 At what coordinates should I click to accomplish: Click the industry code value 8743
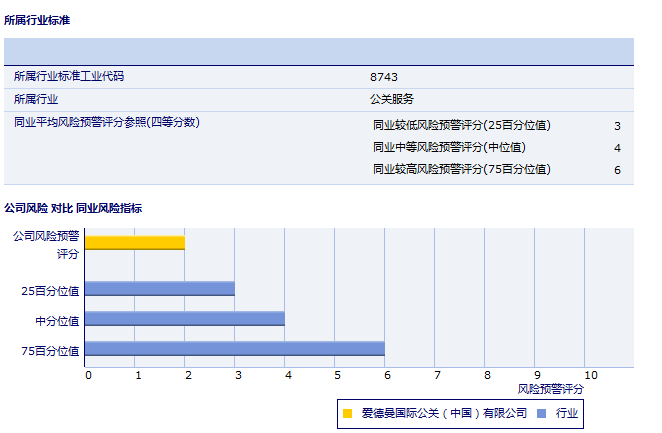tap(384, 77)
